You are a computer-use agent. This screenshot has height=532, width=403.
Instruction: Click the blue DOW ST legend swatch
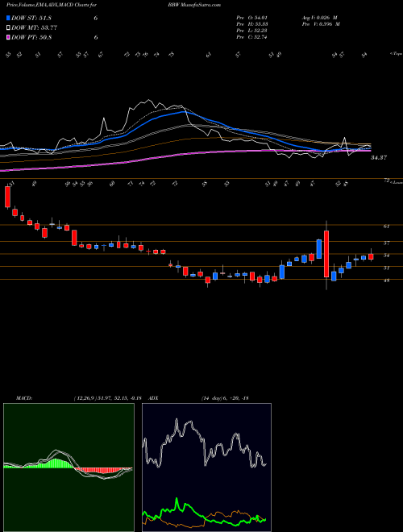tap(9, 19)
